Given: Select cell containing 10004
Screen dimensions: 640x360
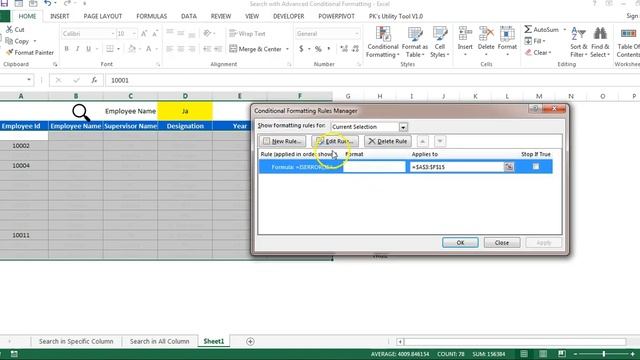Looking at the screenshot, I should [x=21, y=165].
